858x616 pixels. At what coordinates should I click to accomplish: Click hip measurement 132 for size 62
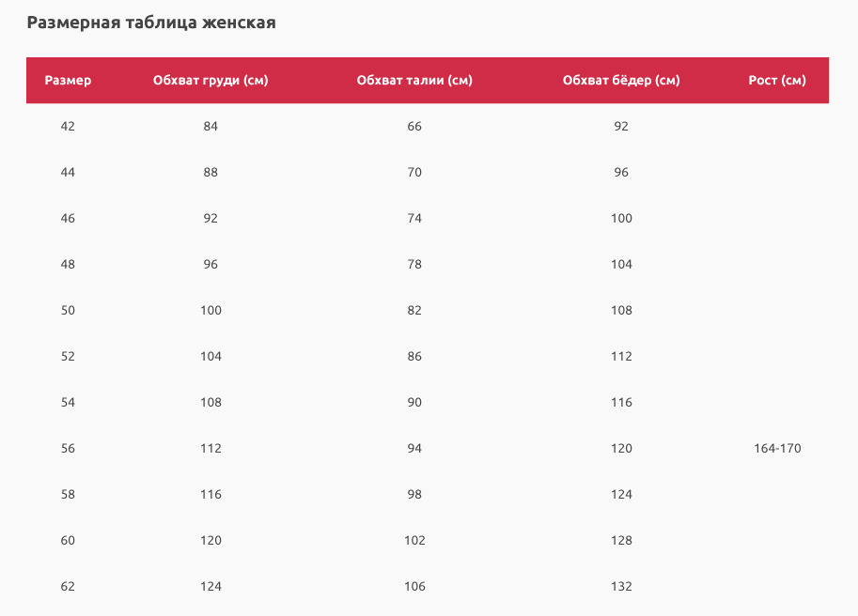(621, 587)
